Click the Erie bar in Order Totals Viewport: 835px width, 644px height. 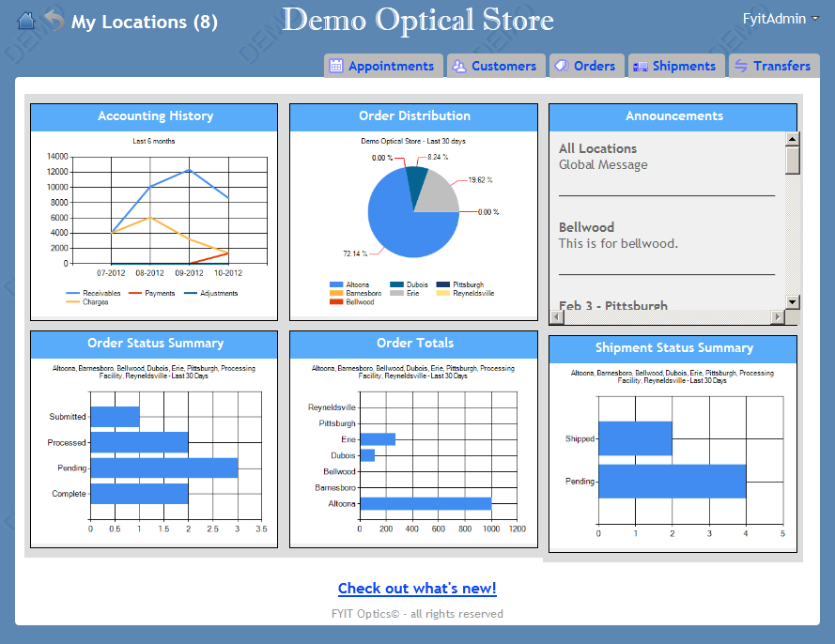pos(379,439)
